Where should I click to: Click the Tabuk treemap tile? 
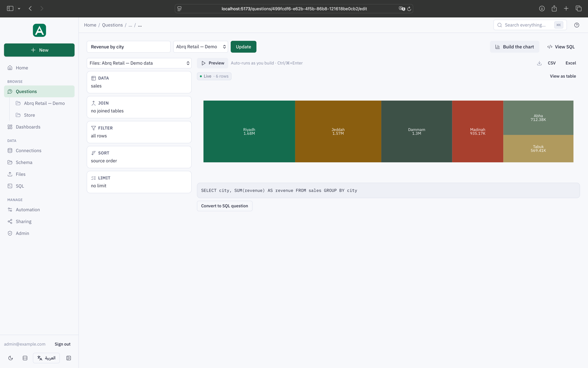pyautogui.click(x=538, y=149)
